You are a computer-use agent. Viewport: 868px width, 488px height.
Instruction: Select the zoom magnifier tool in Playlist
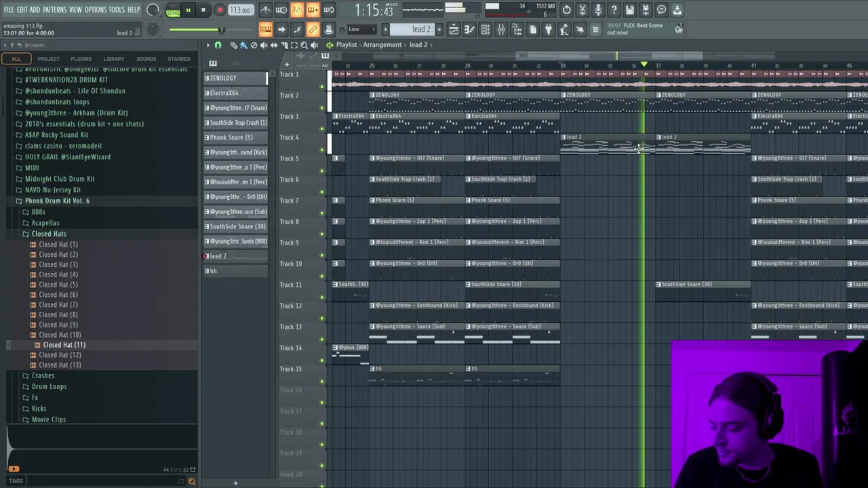[x=304, y=45]
